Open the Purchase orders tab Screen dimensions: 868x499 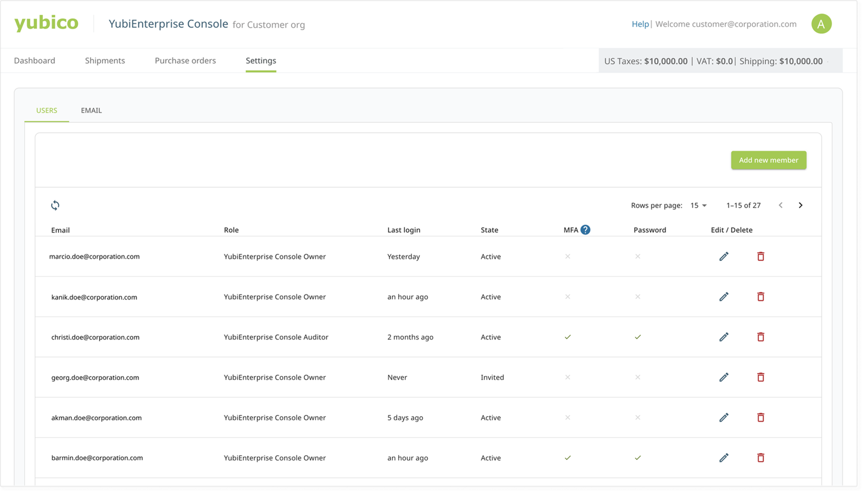pyautogui.click(x=185, y=60)
